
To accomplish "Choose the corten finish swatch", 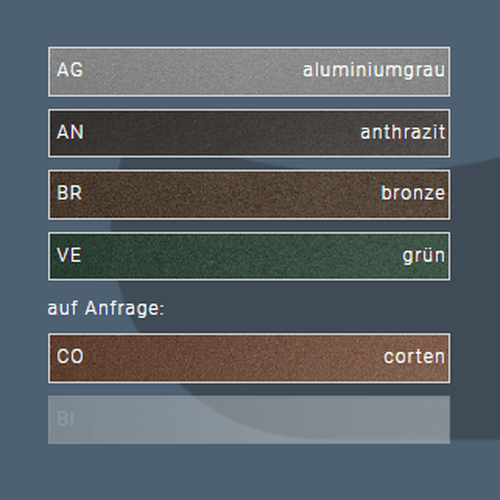I will [x=249, y=358].
